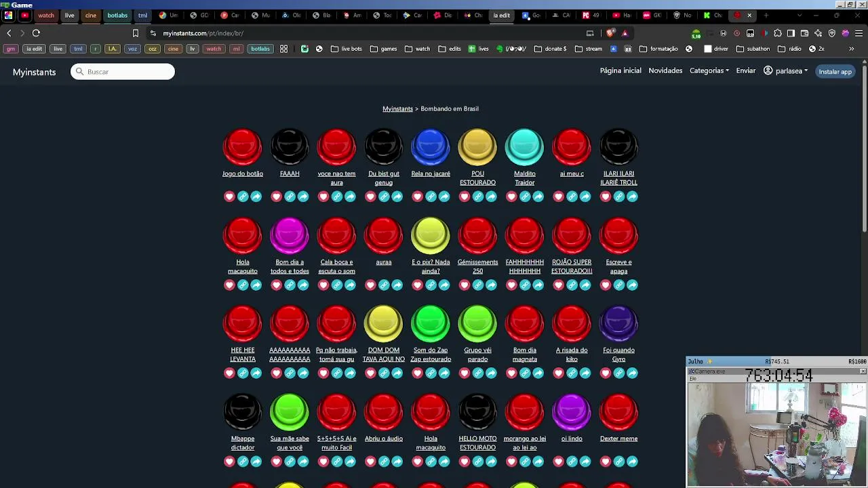Open browser tab list dropdown arrow
Viewport: 868px width, 488px height.
800,15
